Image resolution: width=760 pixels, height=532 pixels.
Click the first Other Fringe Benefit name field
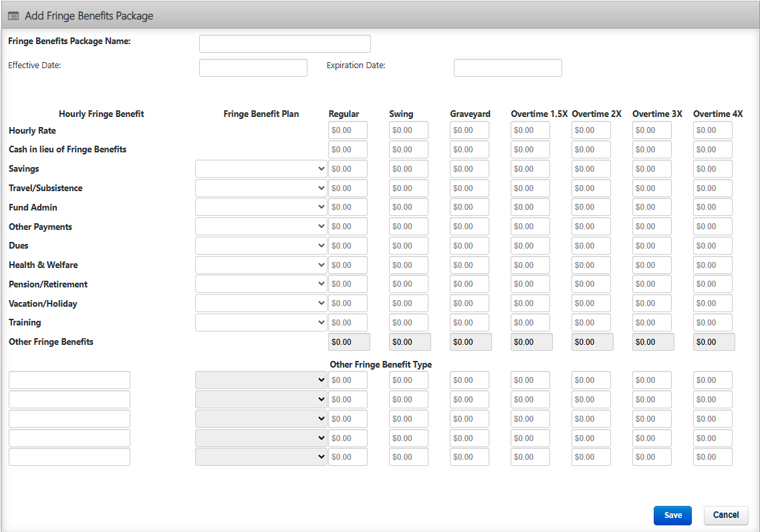pyautogui.click(x=70, y=380)
